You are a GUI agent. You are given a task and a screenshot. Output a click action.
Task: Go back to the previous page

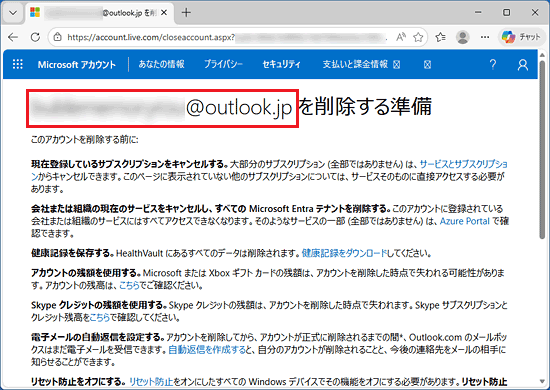coord(13,37)
